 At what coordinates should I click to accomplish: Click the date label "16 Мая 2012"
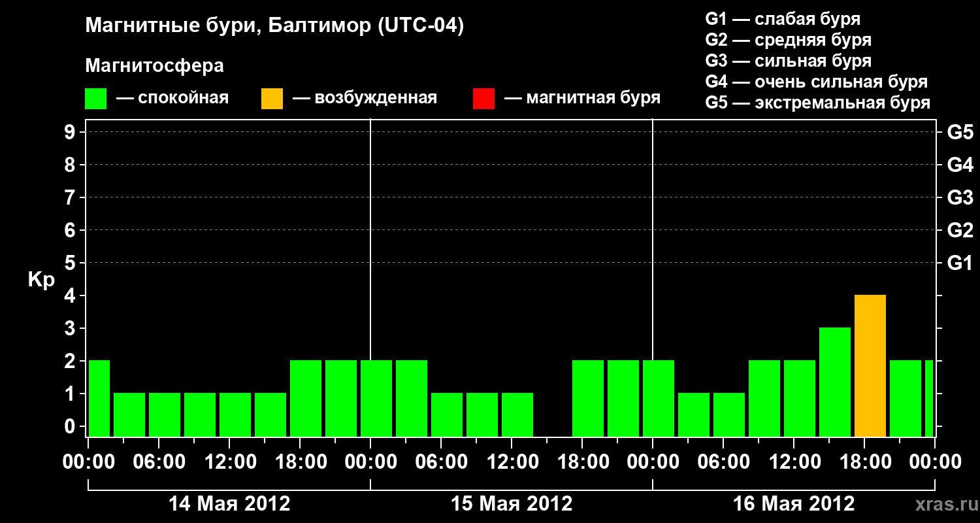coord(794,504)
